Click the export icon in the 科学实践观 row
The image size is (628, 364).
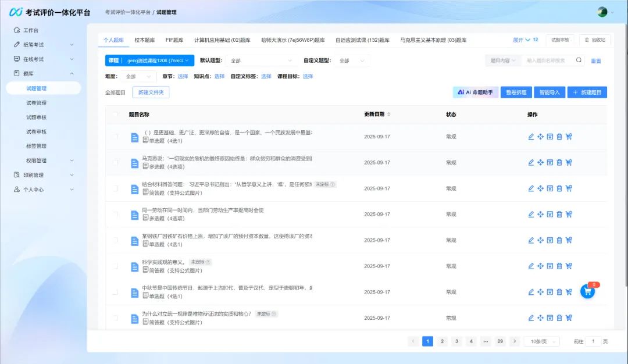[550, 266]
